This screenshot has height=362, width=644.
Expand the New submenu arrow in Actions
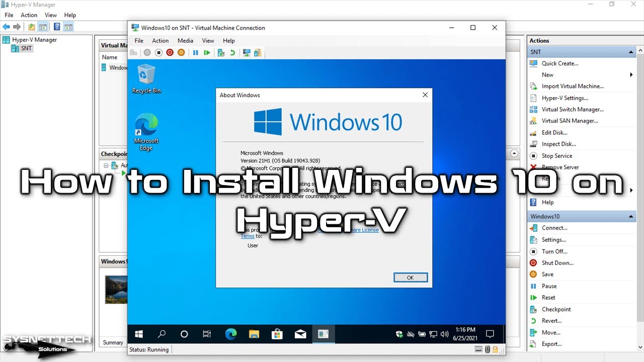(631, 75)
